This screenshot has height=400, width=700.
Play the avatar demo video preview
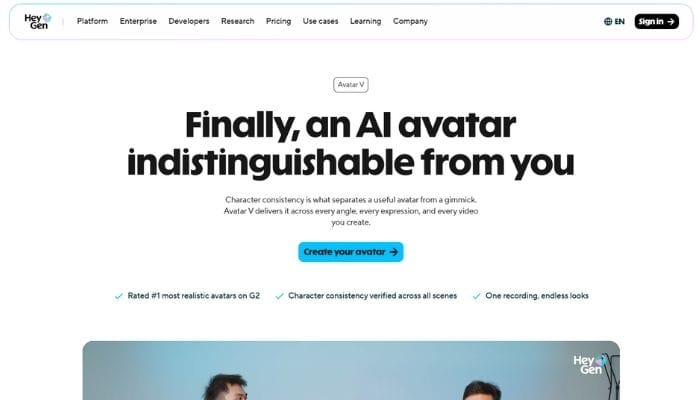pos(351,371)
